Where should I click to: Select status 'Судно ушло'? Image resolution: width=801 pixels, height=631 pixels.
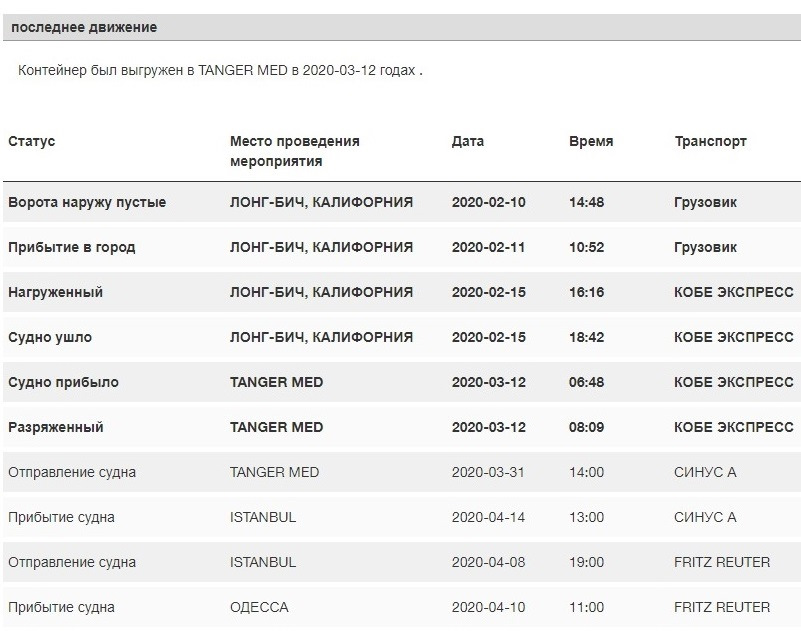[50, 337]
